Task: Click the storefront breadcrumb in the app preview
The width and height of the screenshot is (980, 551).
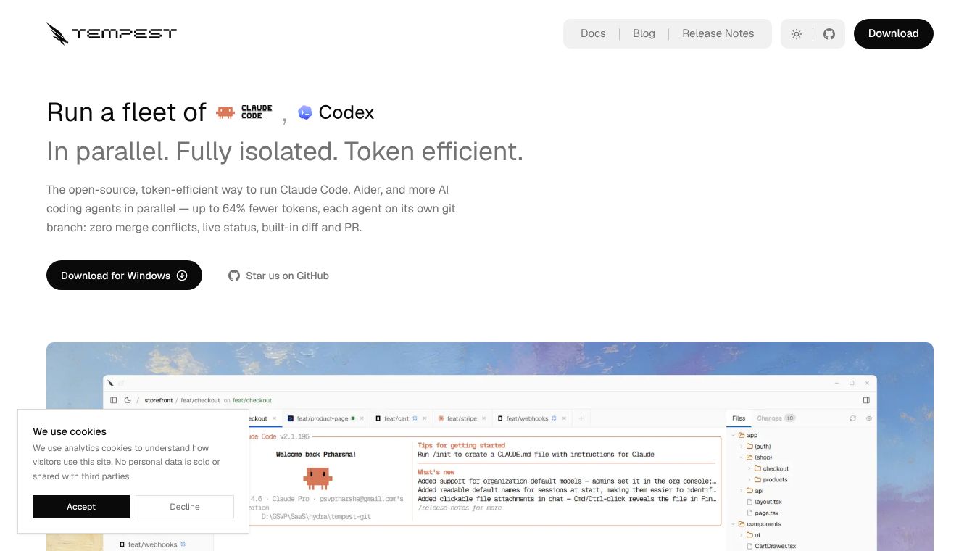Action: click(159, 400)
